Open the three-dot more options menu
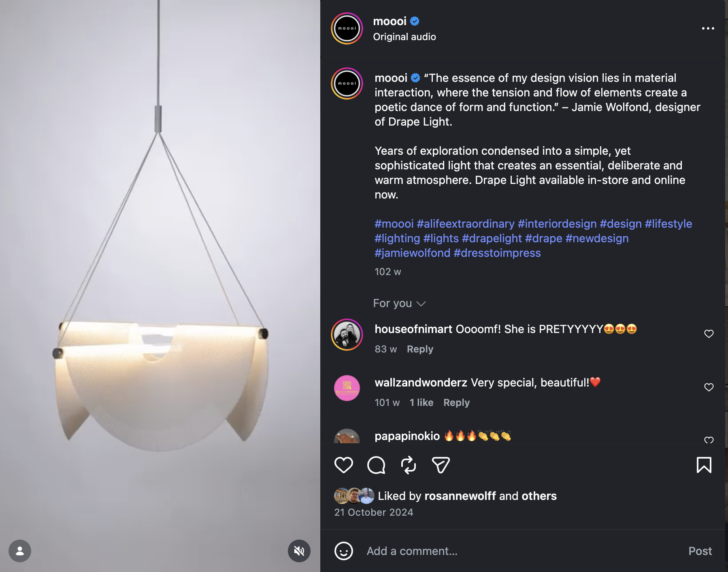The height and width of the screenshot is (572, 728). (x=708, y=28)
